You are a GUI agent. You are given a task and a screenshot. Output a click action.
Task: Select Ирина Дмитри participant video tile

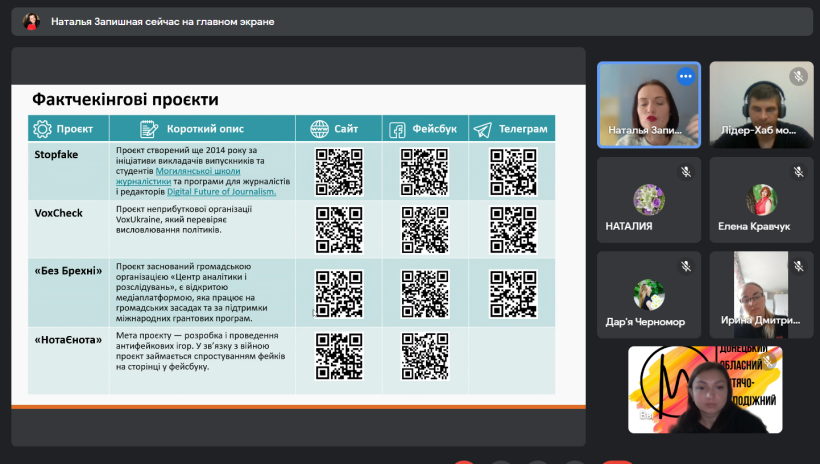pyautogui.click(x=761, y=295)
